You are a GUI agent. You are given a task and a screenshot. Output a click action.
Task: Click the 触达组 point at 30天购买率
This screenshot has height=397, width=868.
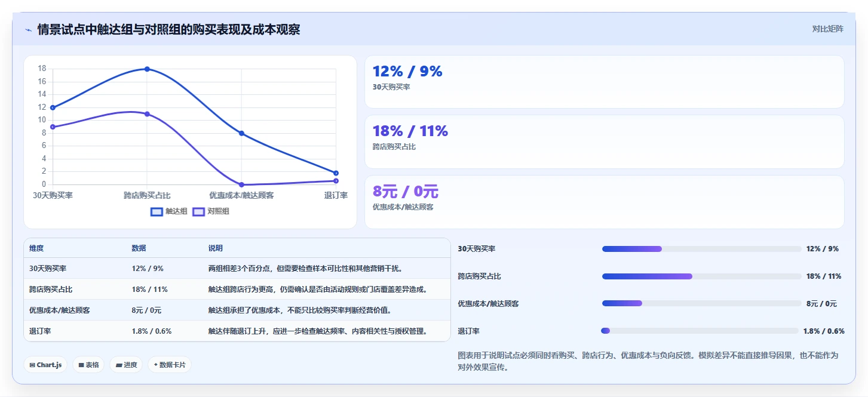click(53, 107)
